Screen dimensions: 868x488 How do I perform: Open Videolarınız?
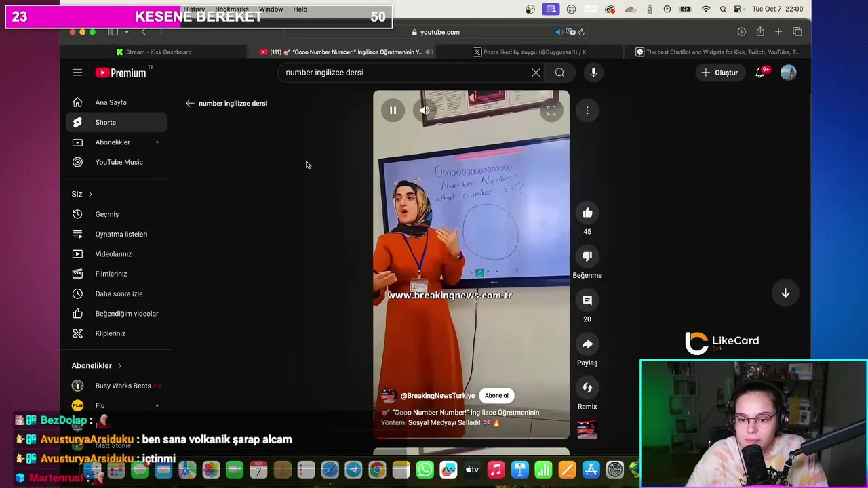tap(117, 254)
